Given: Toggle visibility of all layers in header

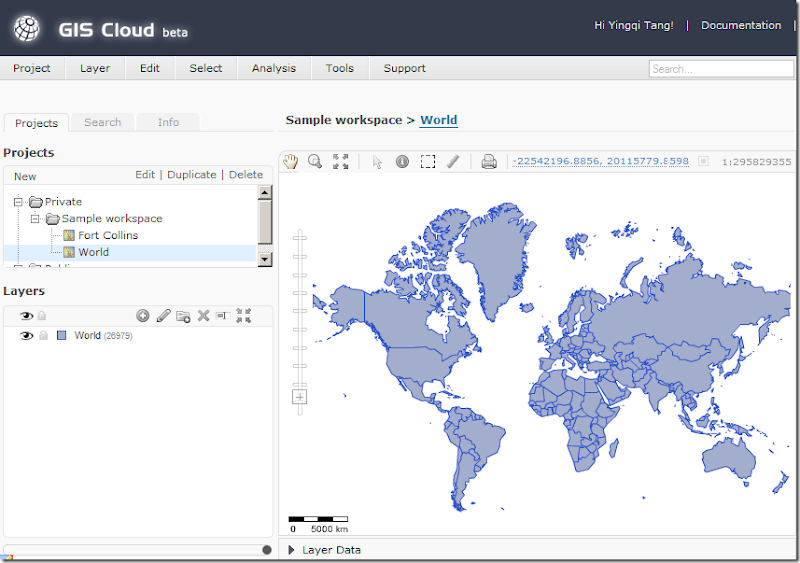Looking at the screenshot, I should tap(27, 316).
